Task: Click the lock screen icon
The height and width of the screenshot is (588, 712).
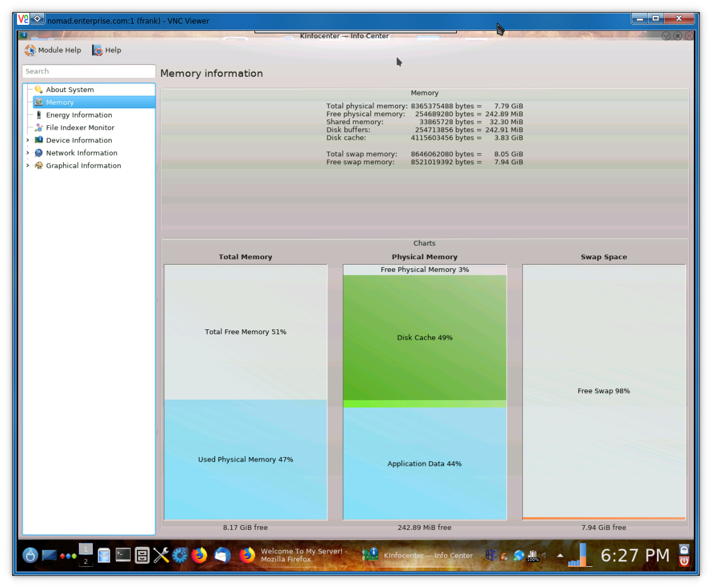Action: pos(684,549)
